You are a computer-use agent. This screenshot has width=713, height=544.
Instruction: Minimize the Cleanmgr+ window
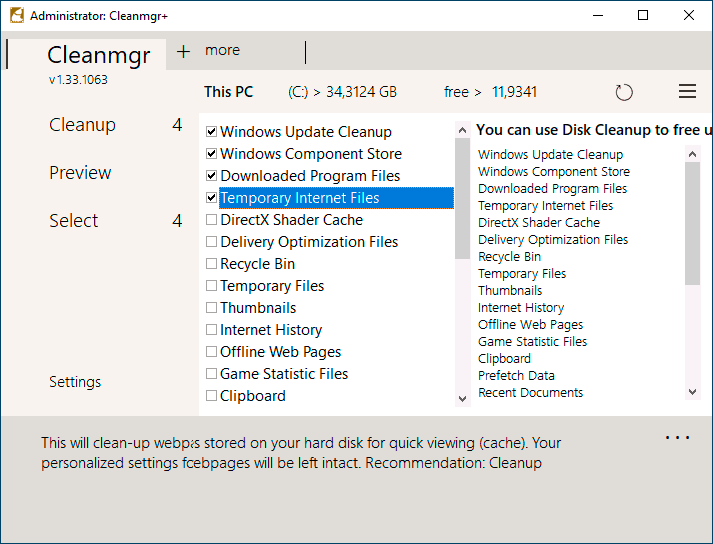(598, 15)
